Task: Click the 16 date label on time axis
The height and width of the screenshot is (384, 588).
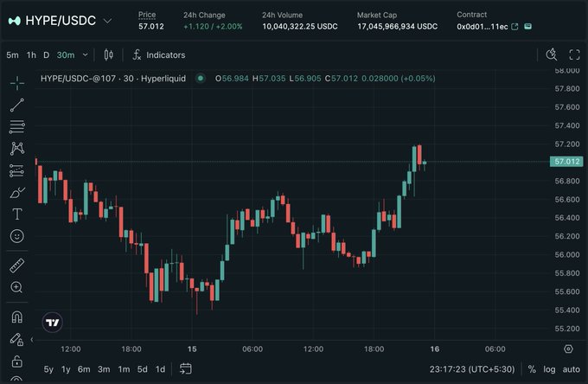Action: pos(435,349)
